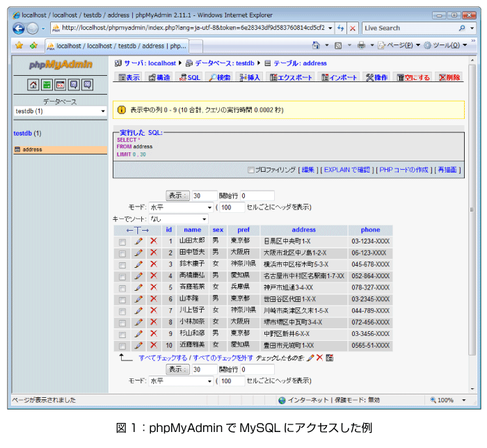Check the row 7 川上哲子 checkbox

[122, 312]
